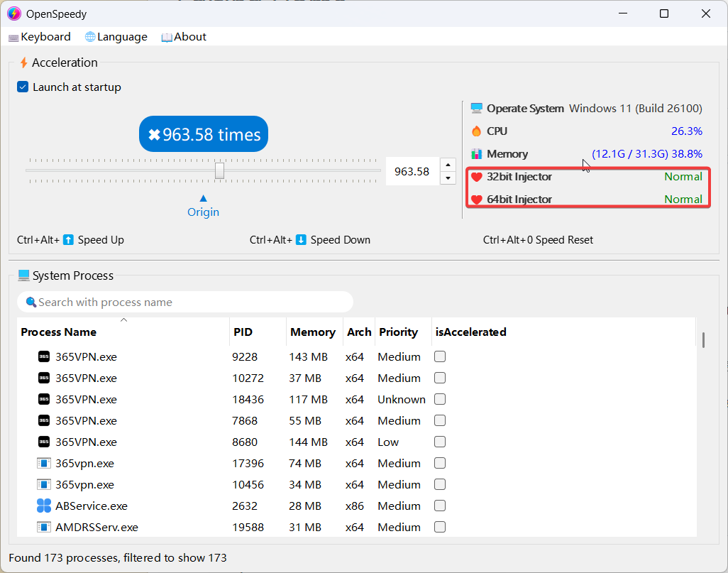The width and height of the screenshot is (728, 573).
Task: Decrease speed with the down stepper arrow
Action: (448, 178)
